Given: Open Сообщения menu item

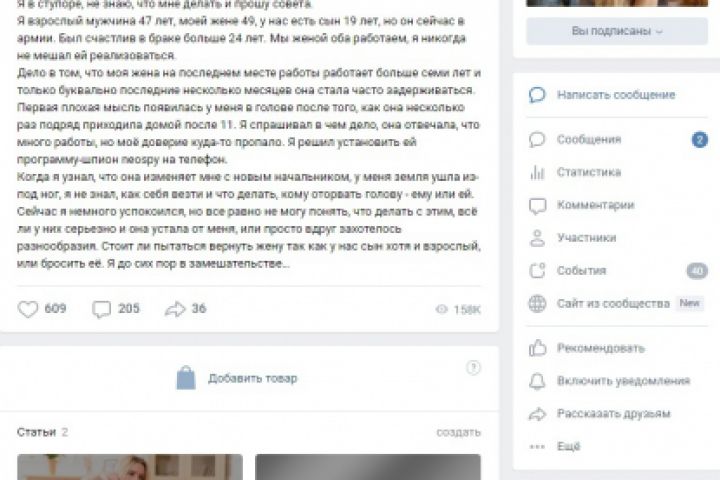Looking at the screenshot, I should [x=617, y=140].
